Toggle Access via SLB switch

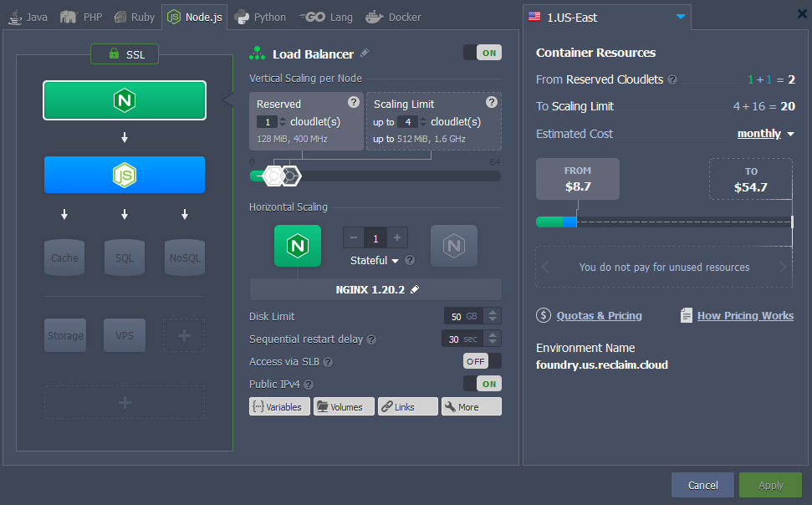coord(483,361)
